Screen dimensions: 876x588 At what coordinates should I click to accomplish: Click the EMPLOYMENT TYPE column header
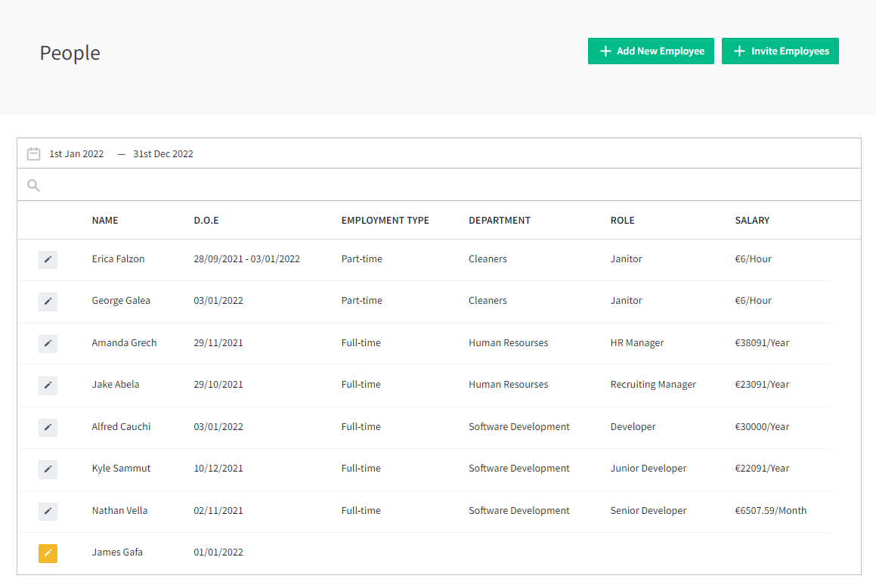(x=385, y=221)
